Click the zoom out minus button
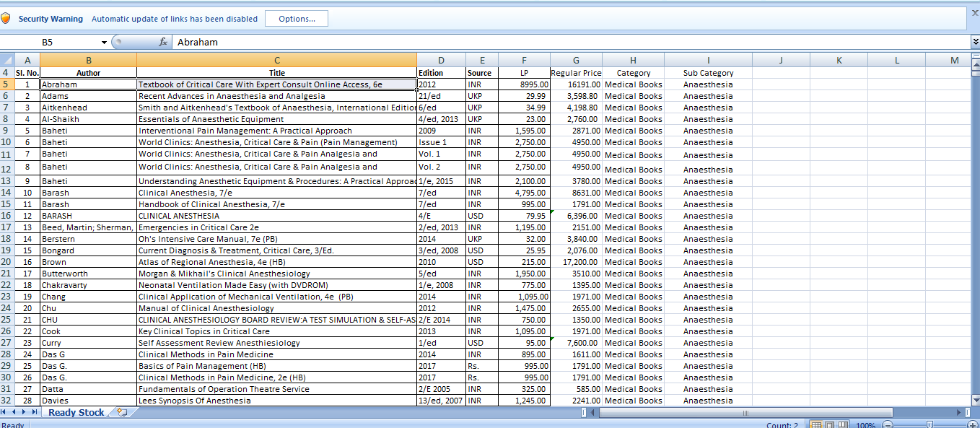The width and height of the screenshot is (980, 428). (888, 425)
